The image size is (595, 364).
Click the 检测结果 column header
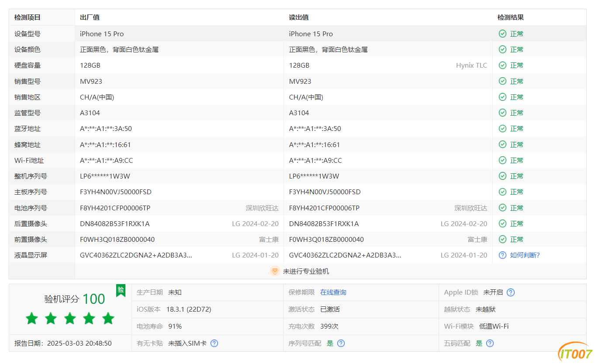511,17
